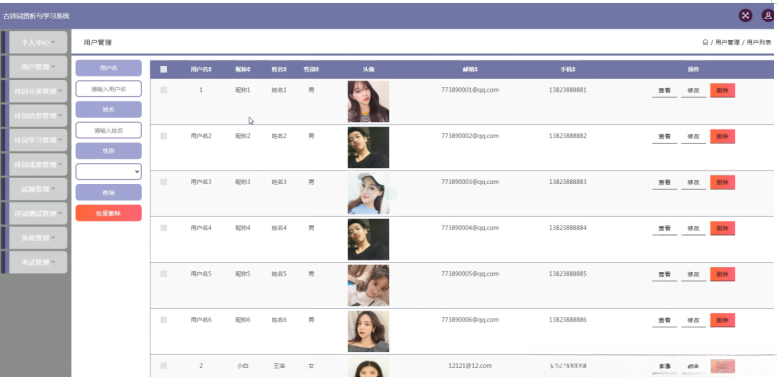Viewport: 777px width, 377px height.
Task: Delete 用户名5 with 删除 button
Action: (722, 274)
